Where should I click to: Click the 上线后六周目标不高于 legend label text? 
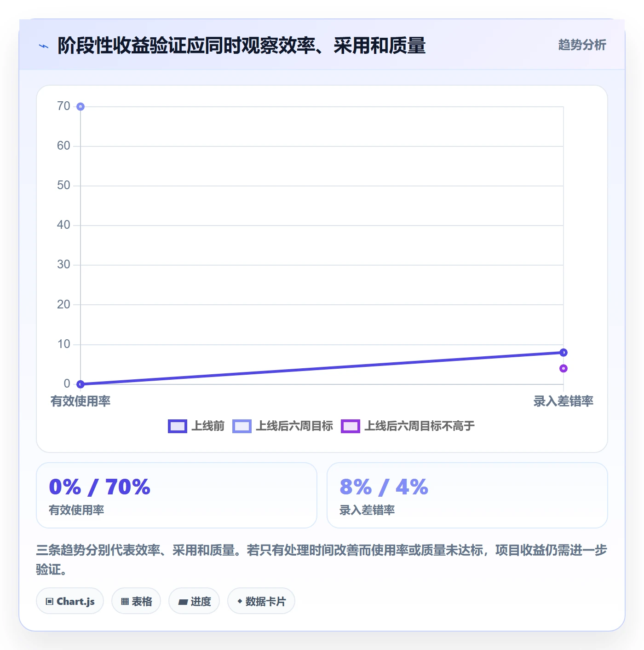[420, 426]
